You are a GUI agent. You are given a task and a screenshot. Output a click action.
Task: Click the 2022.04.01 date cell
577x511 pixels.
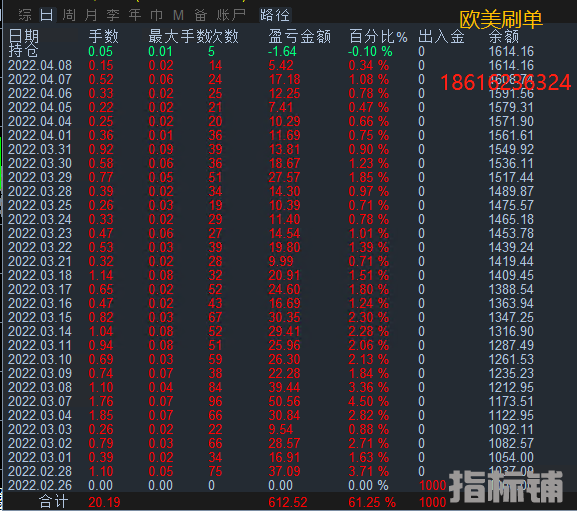pos(40,135)
